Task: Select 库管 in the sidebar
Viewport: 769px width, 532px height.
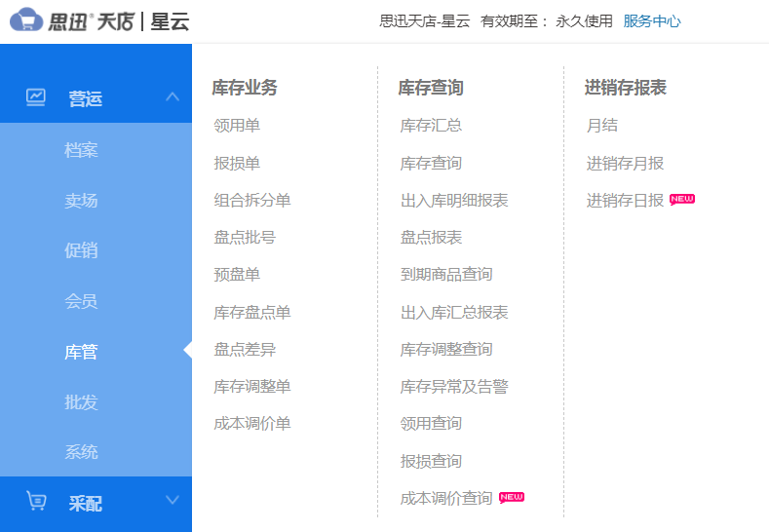Action: coord(81,352)
